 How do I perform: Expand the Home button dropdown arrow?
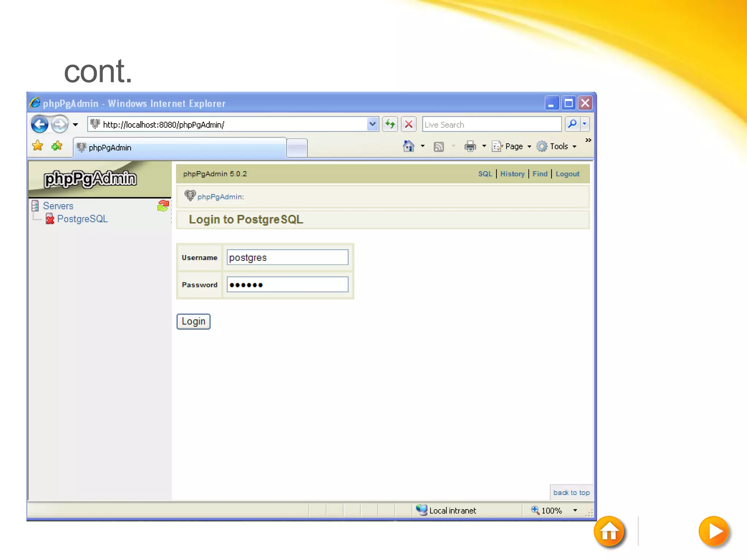tap(423, 146)
